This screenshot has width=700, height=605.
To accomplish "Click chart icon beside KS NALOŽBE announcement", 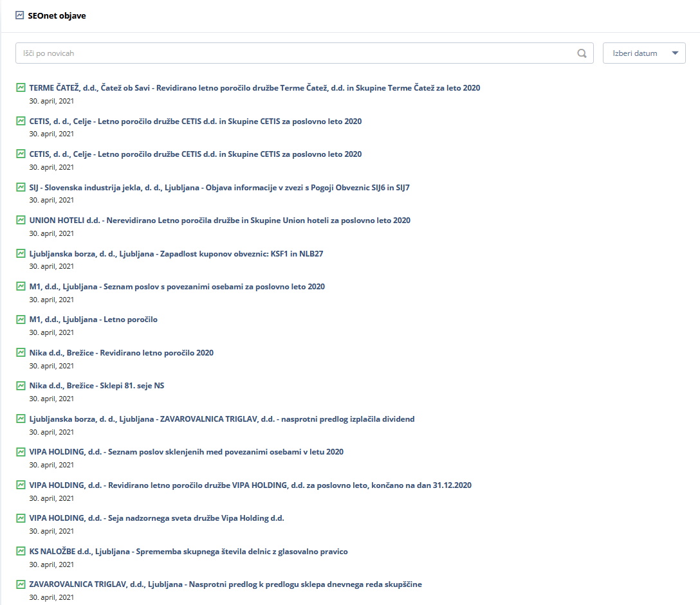I will click(x=21, y=551).
